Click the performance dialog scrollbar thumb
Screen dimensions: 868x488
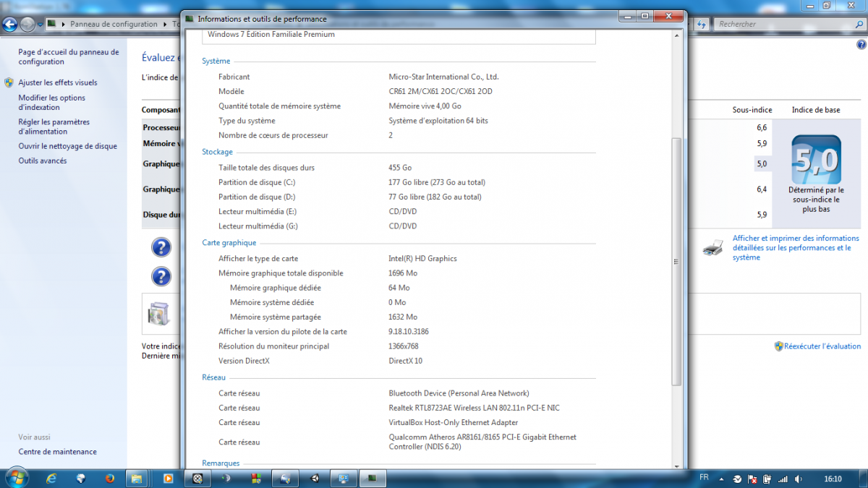(677, 260)
